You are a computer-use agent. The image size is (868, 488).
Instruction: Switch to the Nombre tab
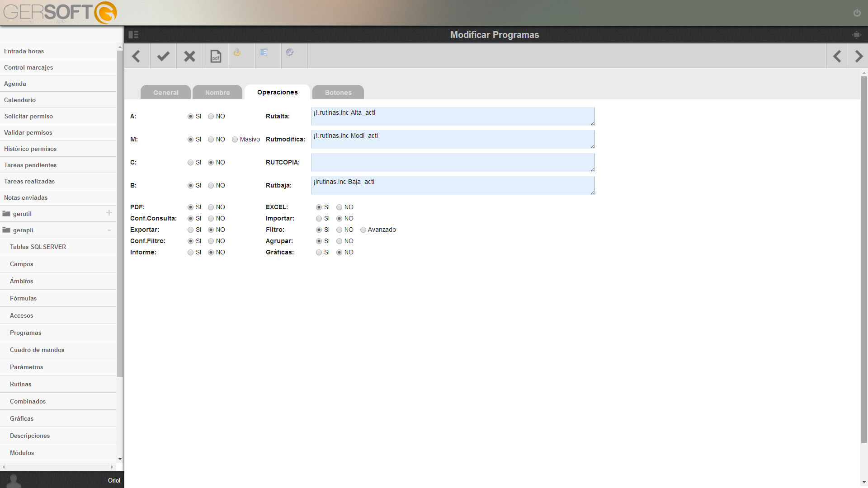(x=217, y=92)
